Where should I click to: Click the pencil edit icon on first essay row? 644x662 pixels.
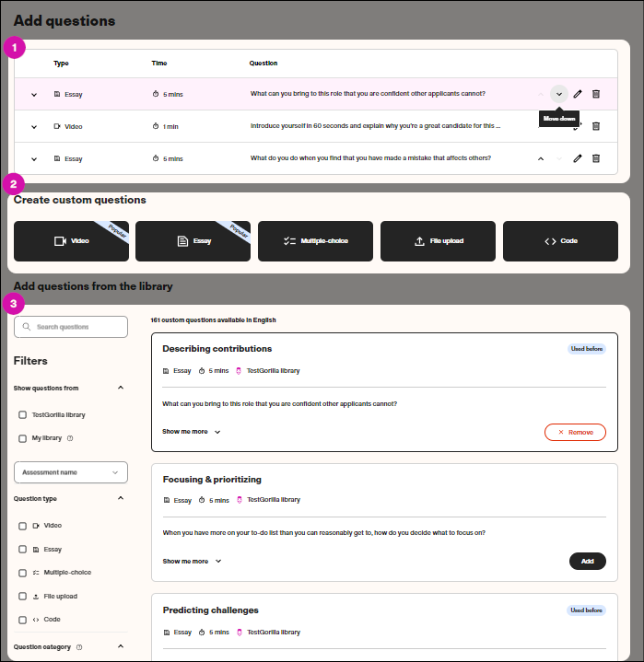(x=578, y=94)
